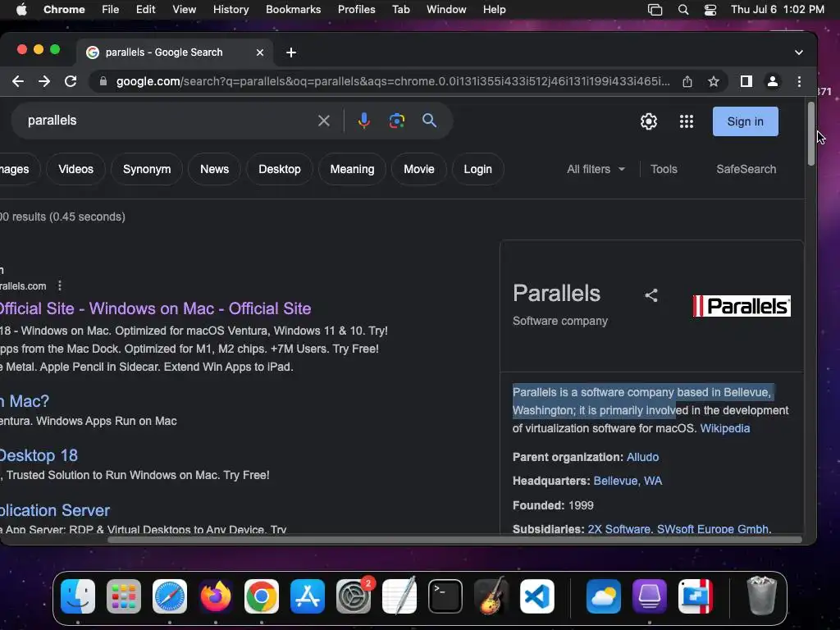Share the Parallels knowledge panel
840x630 pixels.
pos(651,295)
